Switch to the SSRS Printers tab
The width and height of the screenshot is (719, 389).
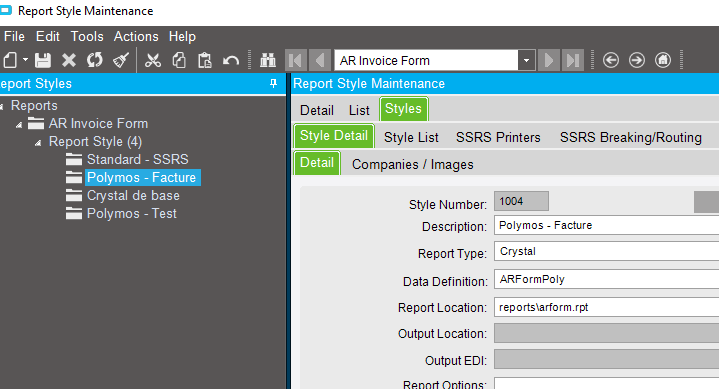498,137
